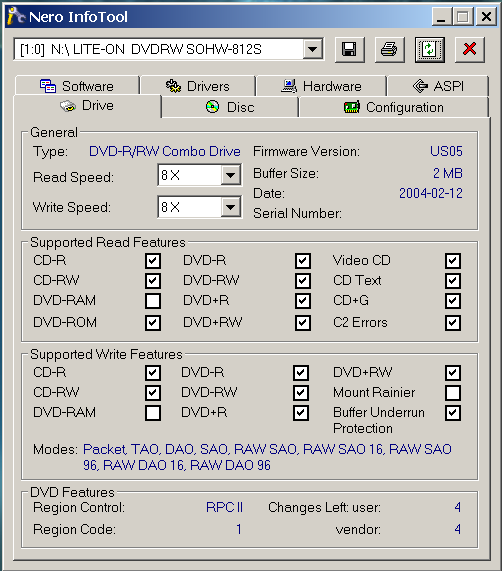Click the RPC II region control value
The image size is (502, 571).
(x=224, y=507)
